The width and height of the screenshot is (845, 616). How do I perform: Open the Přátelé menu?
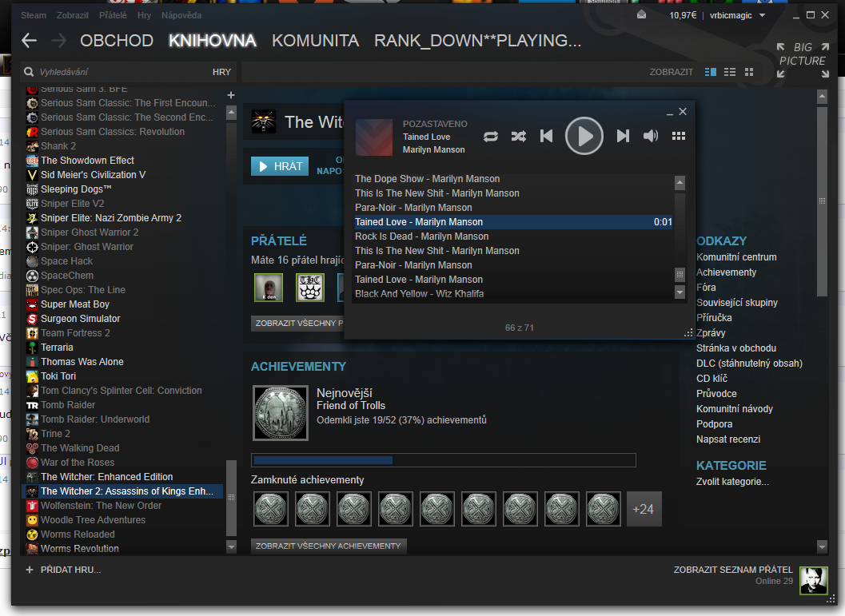(113, 15)
